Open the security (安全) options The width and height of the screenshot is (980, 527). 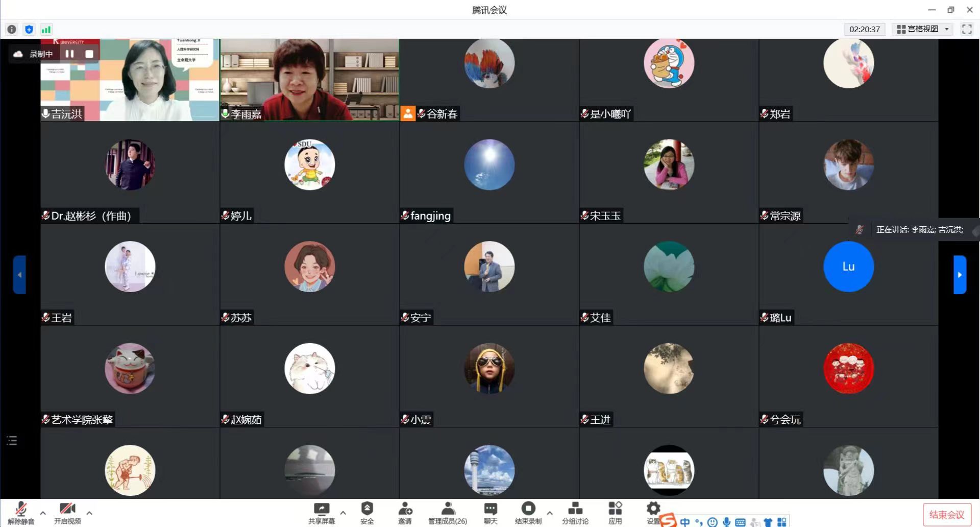coord(367,512)
